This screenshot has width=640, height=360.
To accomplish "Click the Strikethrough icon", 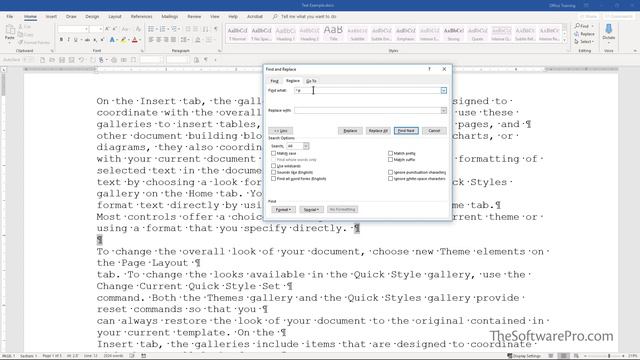I will [x=87, y=40].
